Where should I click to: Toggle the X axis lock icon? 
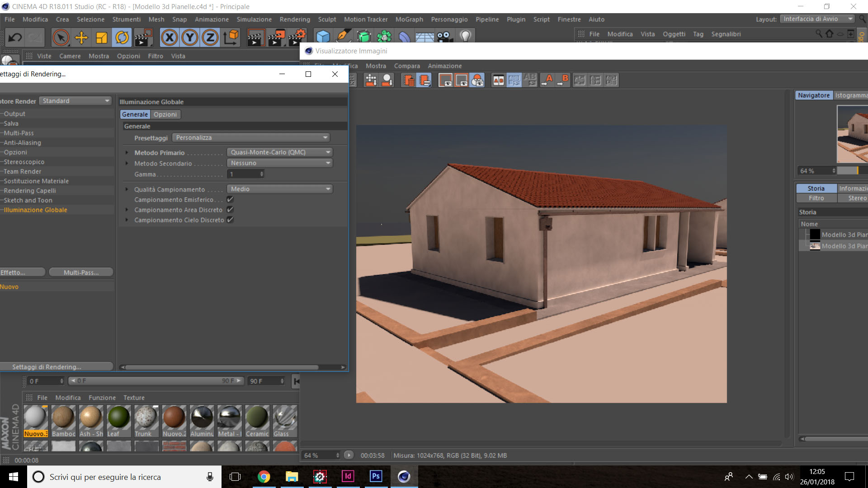click(x=170, y=38)
